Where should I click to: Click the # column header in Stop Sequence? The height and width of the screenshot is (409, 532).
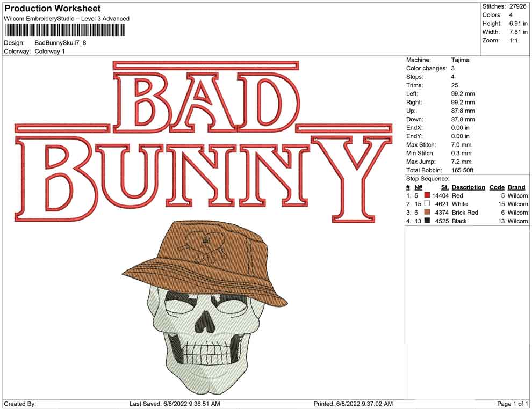(x=408, y=187)
